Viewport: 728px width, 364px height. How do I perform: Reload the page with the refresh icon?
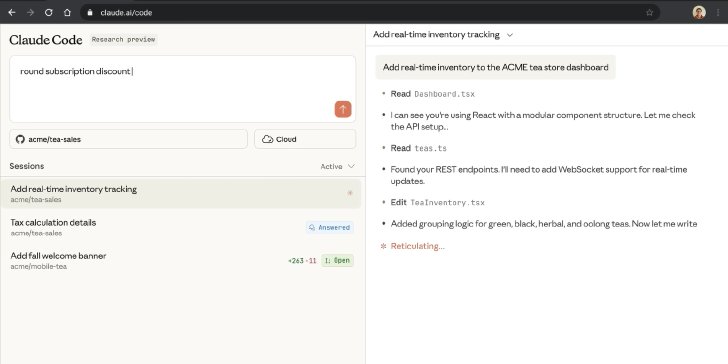pos(49,13)
